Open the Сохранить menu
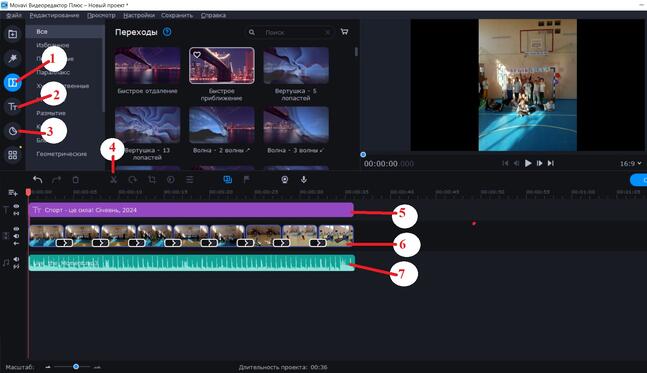 click(x=177, y=15)
